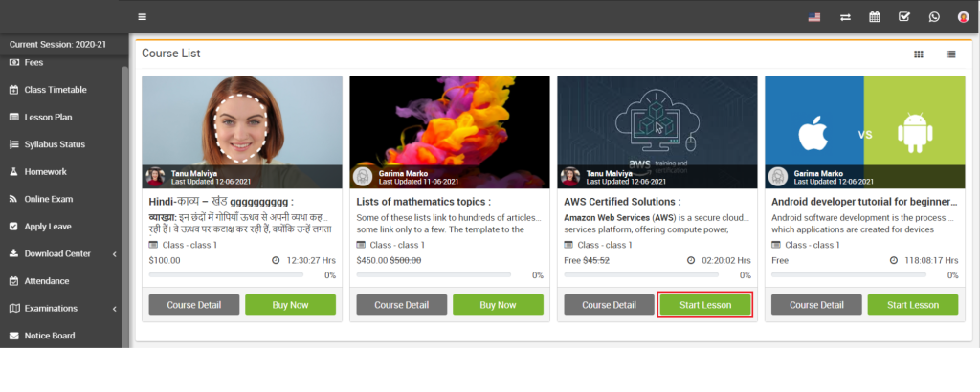Click the Fees money icon in sidebar
This screenshot has height=392, width=980.
tap(13, 62)
